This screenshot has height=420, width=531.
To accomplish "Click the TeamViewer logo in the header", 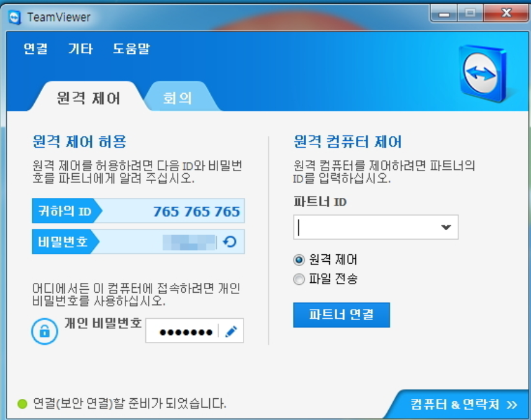I will (483, 74).
